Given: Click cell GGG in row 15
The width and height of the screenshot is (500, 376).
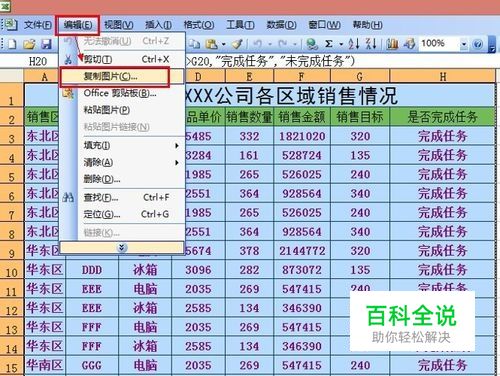Looking at the screenshot, I should pos(92,366).
